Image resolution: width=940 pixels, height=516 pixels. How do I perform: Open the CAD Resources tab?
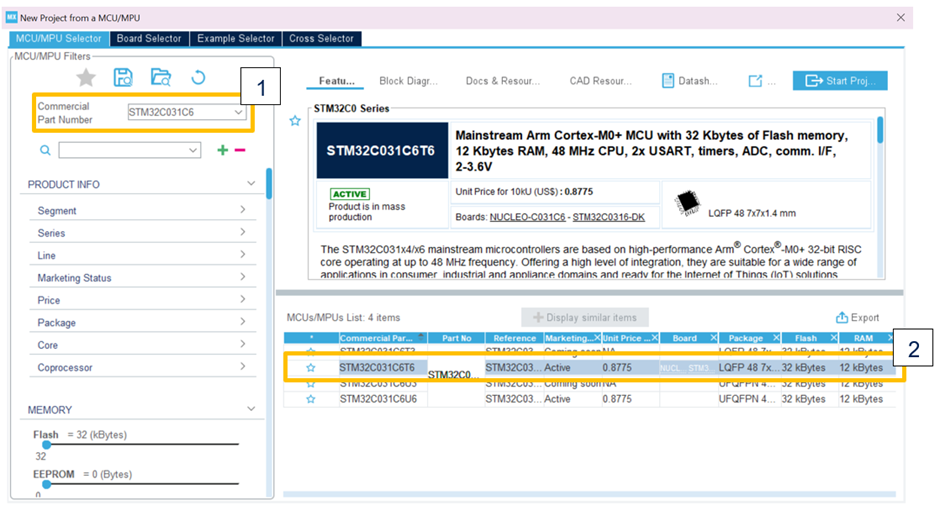(x=601, y=81)
